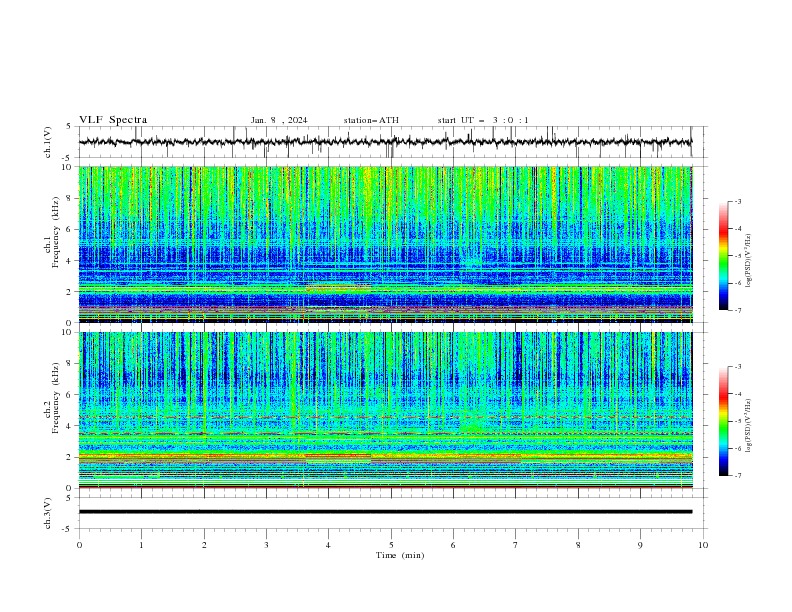Viewport: 792px width, 612px height.
Task: Click the ch.2 spectrogram panel
Action: click(x=385, y=410)
